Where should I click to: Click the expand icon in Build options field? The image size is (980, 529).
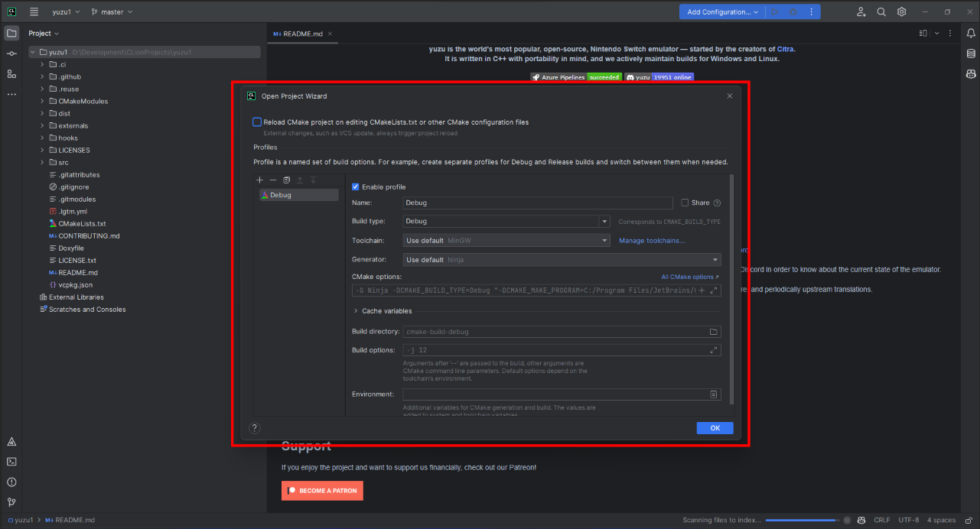click(x=713, y=350)
